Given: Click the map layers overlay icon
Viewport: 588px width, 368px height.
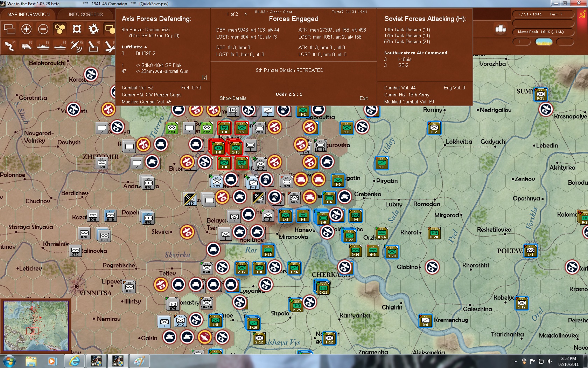Looking at the screenshot, I should [9, 29].
